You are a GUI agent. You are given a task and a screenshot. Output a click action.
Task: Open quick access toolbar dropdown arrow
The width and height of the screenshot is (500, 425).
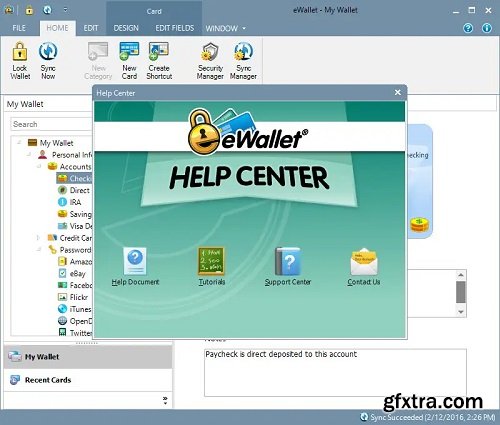(x=65, y=10)
